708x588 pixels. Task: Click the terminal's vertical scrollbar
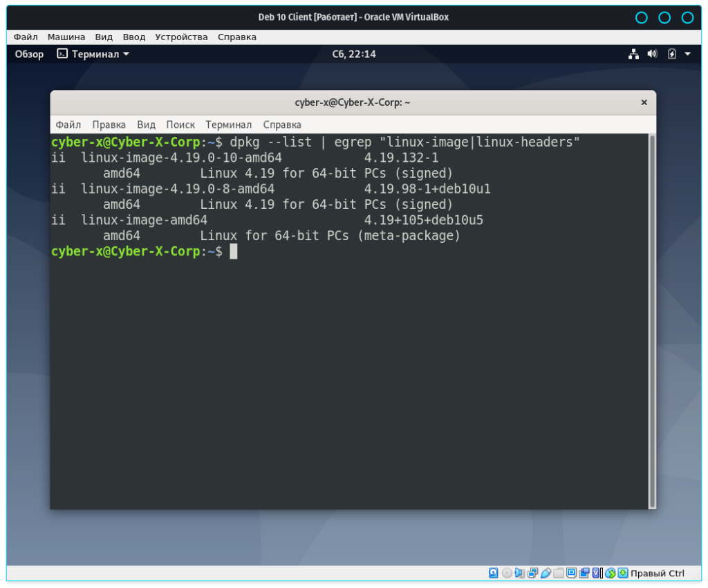[x=651, y=318]
